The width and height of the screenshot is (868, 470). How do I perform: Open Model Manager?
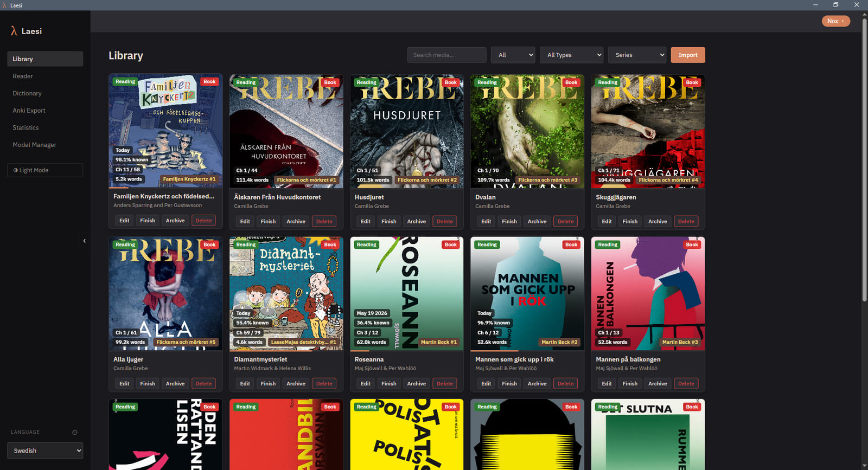[45, 145]
